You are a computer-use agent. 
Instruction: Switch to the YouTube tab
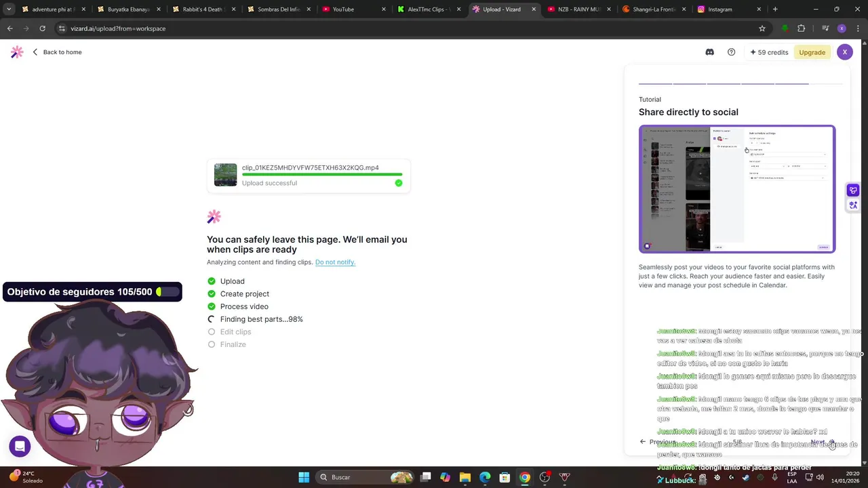pos(353,9)
